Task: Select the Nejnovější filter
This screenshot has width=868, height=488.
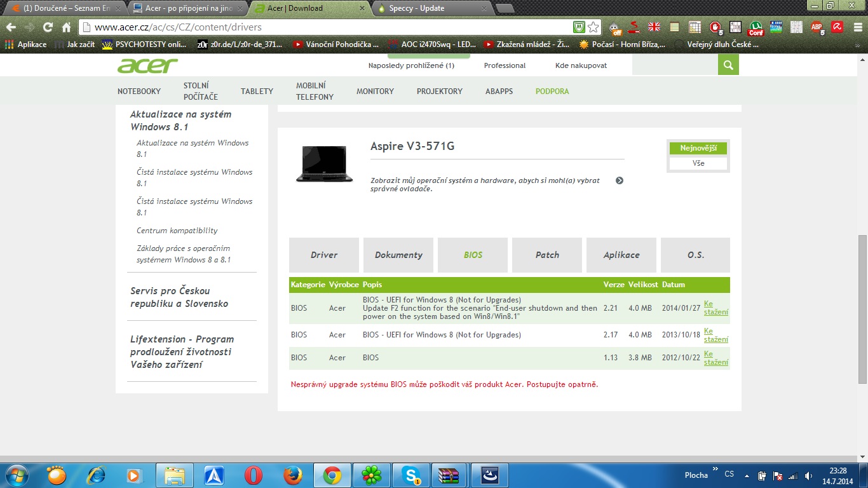Action: coord(698,148)
